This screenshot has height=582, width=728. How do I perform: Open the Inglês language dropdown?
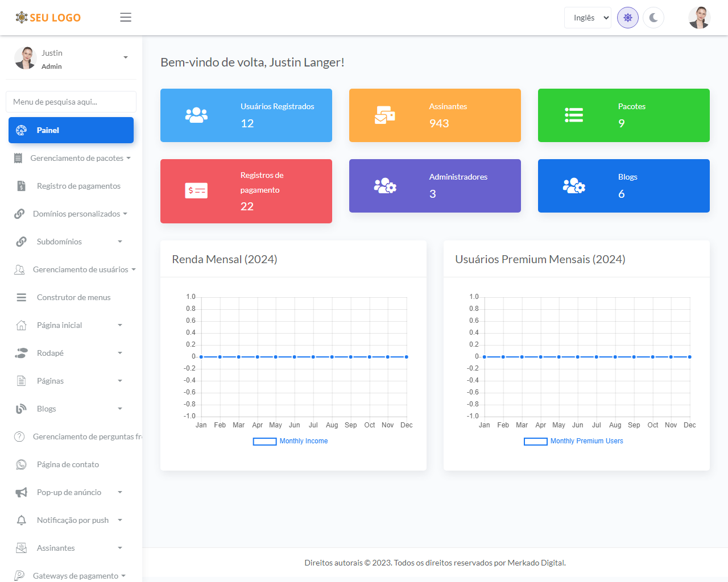(x=588, y=18)
